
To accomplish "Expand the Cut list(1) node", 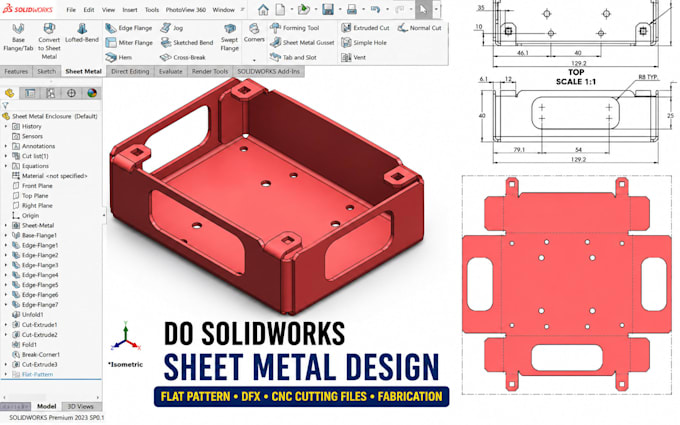I will pos(6,156).
